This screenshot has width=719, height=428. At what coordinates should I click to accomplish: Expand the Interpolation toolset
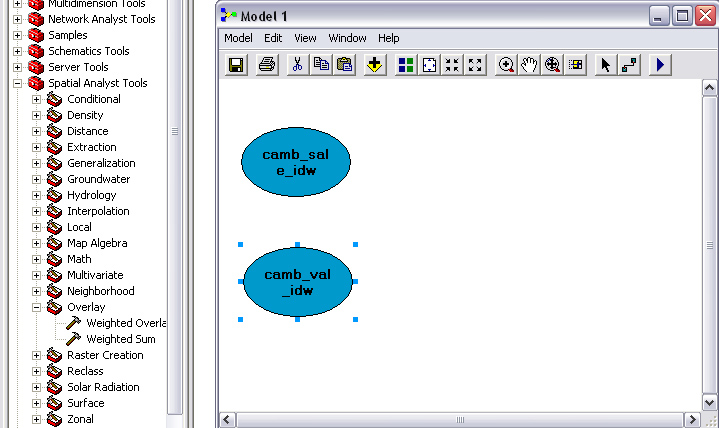coord(36,211)
